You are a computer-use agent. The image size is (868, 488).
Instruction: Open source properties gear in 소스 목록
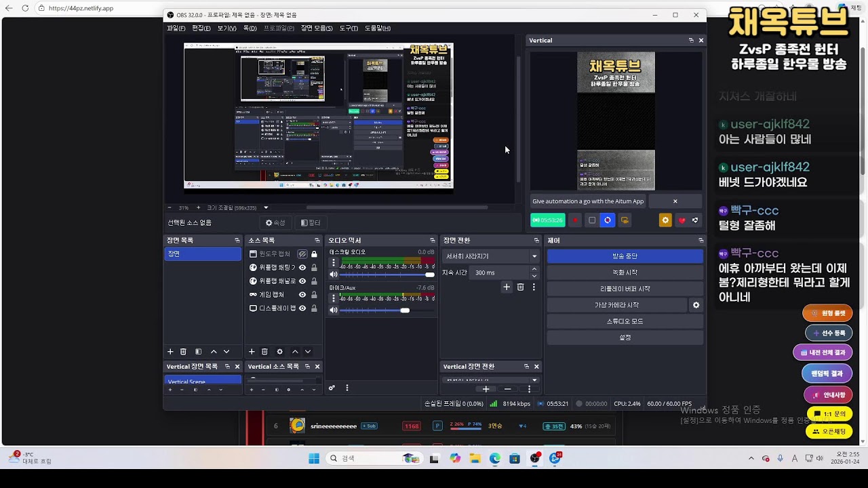[279, 352]
